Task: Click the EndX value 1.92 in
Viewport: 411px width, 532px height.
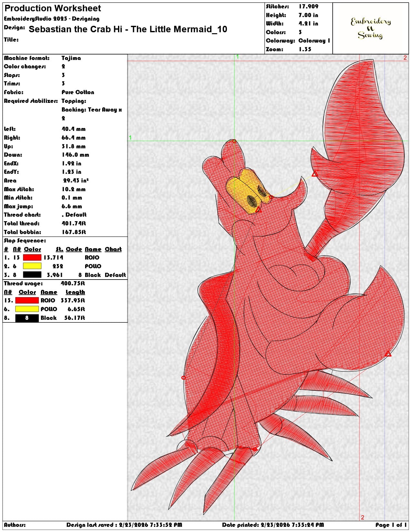Action: pyautogui.click(x=72, y=163)
